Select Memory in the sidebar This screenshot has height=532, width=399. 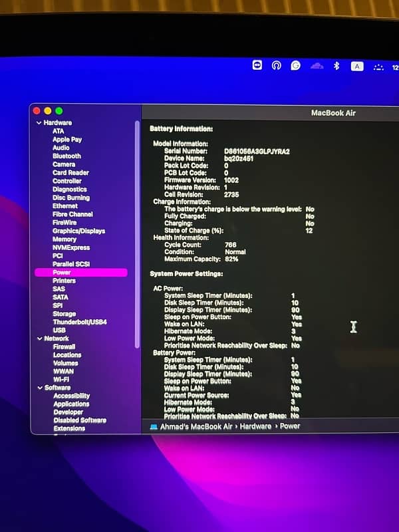point(65,239)
